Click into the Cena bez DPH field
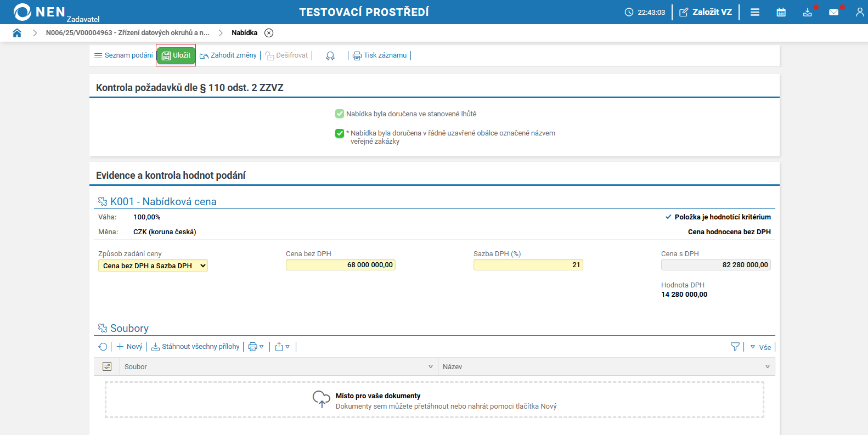Viewport: 868px width, 435px height. tap(341, 265)
